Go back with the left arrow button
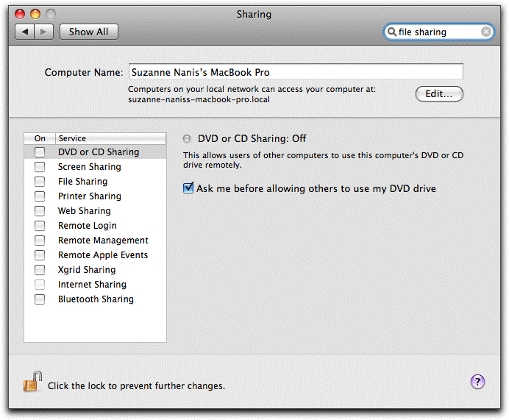The height and width of the screenshot is (420, 509). [x=25, y=32]
